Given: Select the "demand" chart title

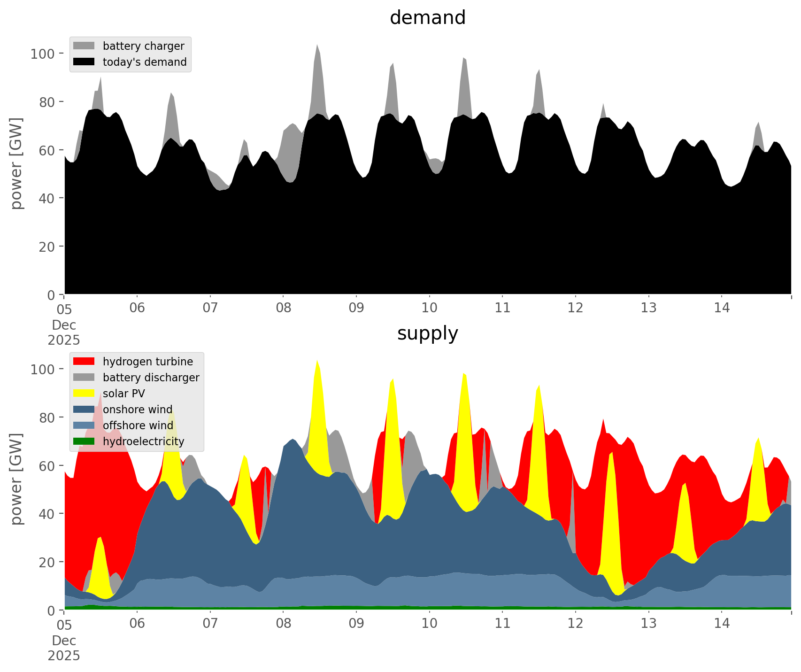Looking at the screenshot, I should click(x=427, y=18).
